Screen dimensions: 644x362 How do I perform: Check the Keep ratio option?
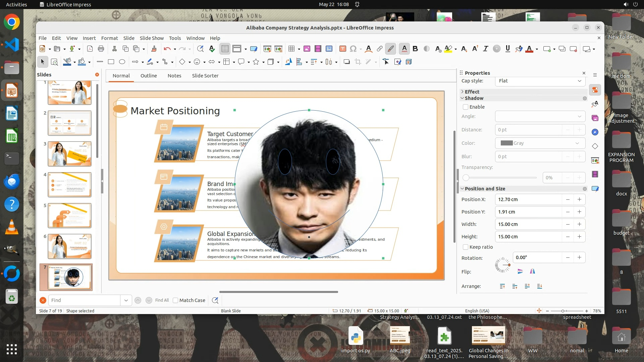click(x=466, y=247)
